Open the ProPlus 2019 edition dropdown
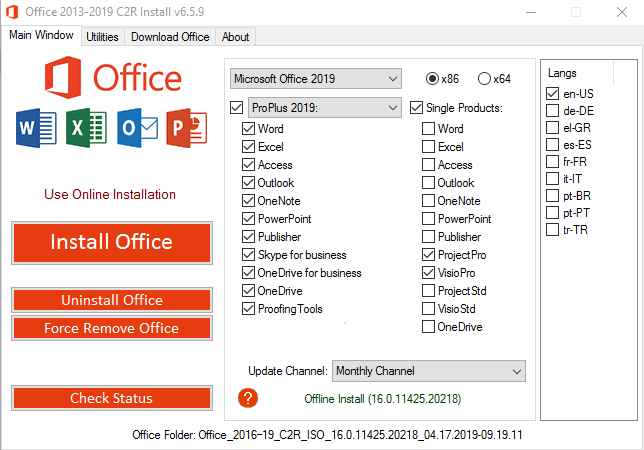Viewport: 644px width, 450px height. click(x=324, y=107)
